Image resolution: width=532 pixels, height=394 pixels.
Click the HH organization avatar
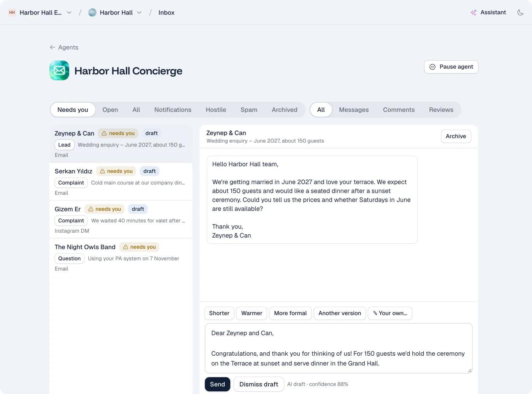[12, 13]
